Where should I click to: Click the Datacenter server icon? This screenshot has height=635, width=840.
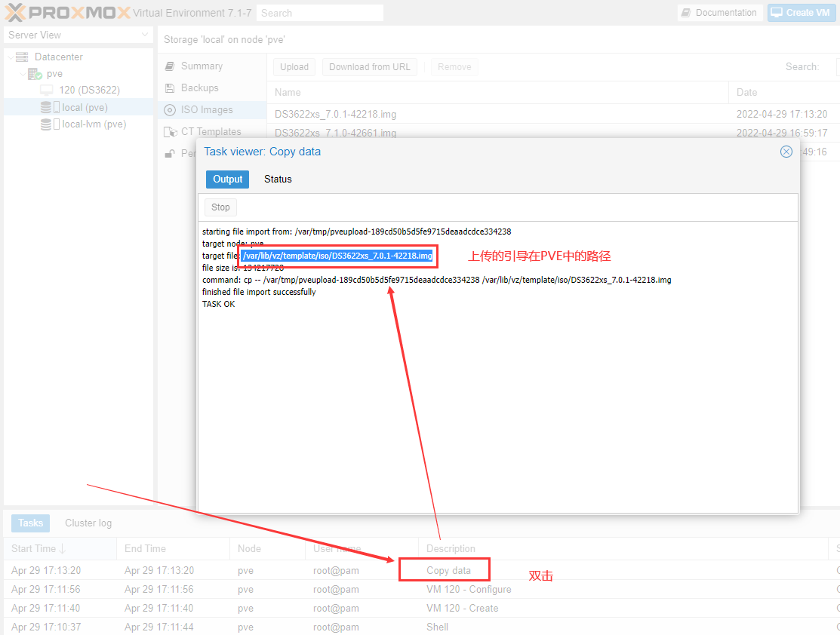point(22,57)
